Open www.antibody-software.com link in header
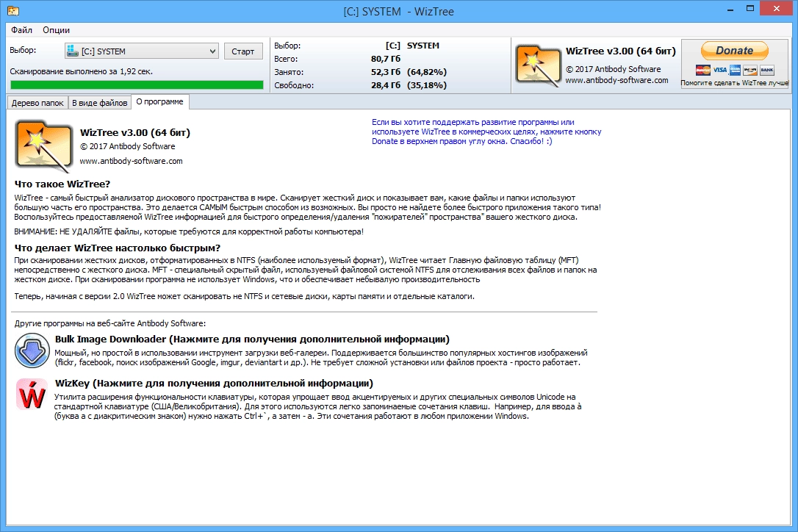Image resolution: width=798 pixels, height=532 pixels. [617, 80]
